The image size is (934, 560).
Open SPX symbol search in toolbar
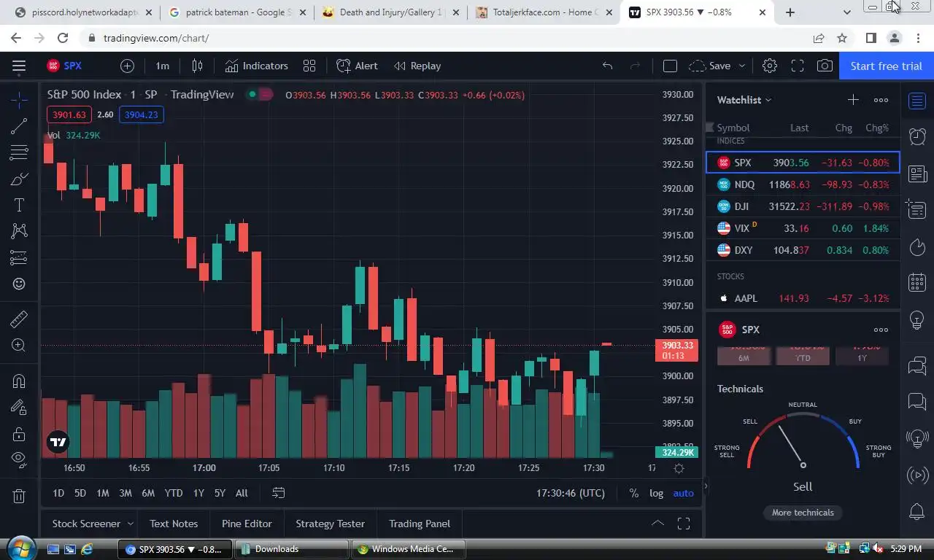click(65, 66)
